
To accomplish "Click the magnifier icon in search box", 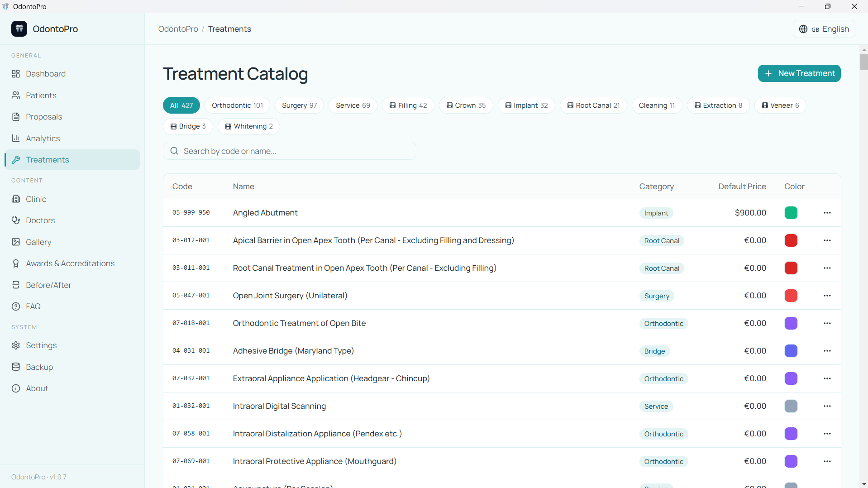I will click(x=174, y=151).
